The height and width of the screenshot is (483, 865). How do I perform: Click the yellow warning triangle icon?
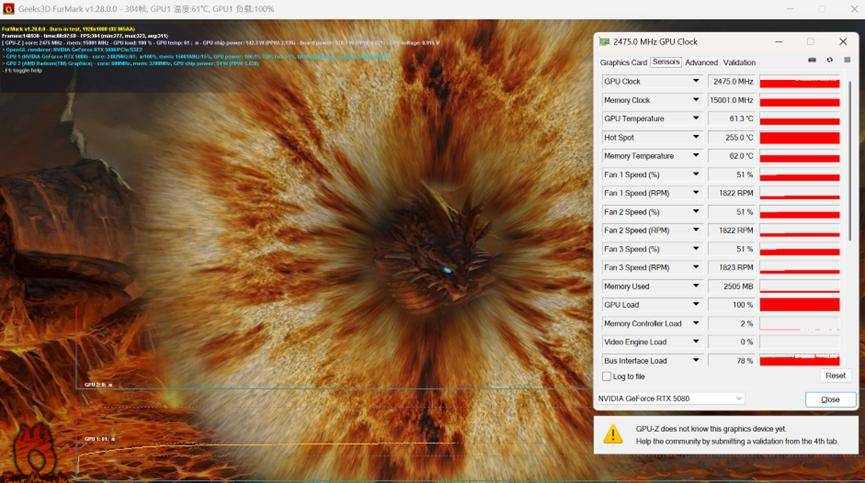pyautogui.click(x=613, y=434)
